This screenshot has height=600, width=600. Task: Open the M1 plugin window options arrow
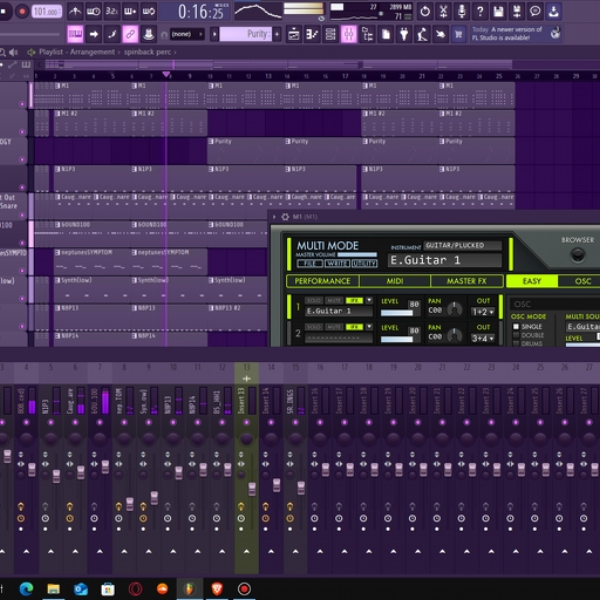[274, 217]
